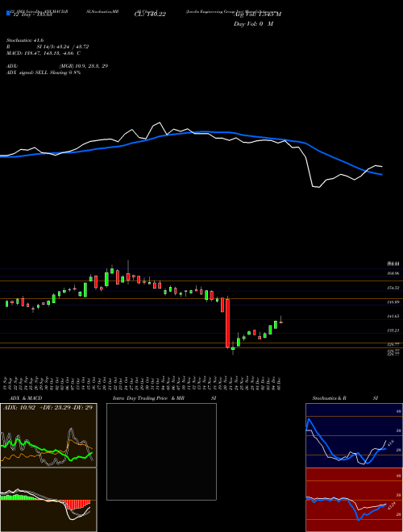Viewport: 403px width, 532px height.
Task: Click the long red candlestick of the crash
Action: 227,323
